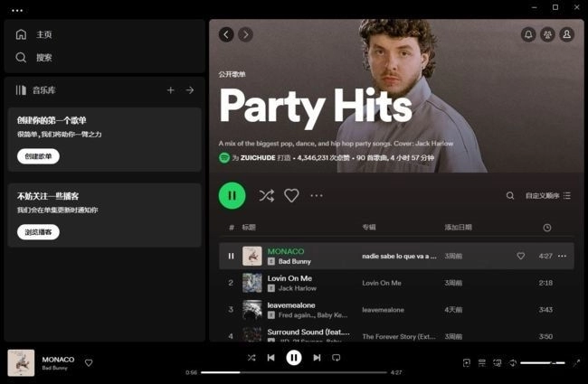Screen dimensions: 588x384
Task: Open the three-dots app menu at top left
Action: (x=17, y=11)
